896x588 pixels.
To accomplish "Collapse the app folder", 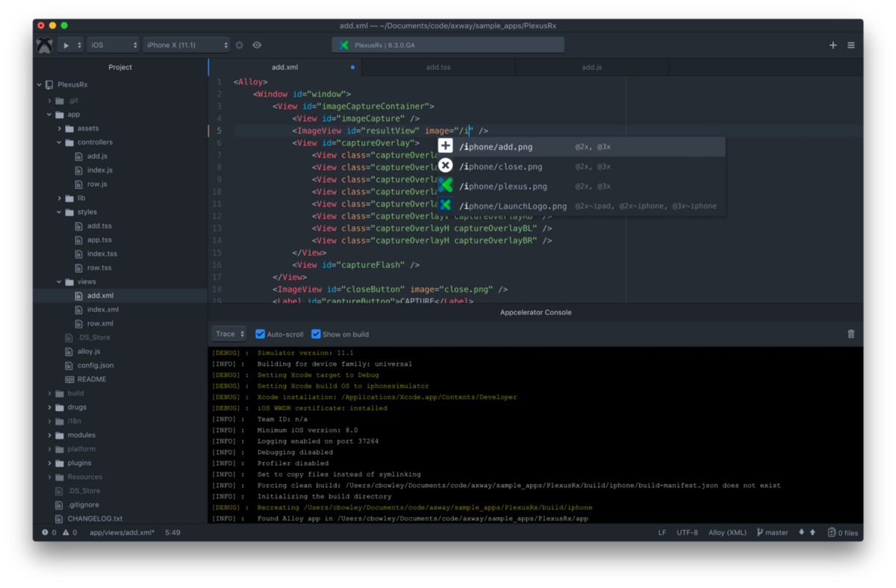I will click(49, 115).
